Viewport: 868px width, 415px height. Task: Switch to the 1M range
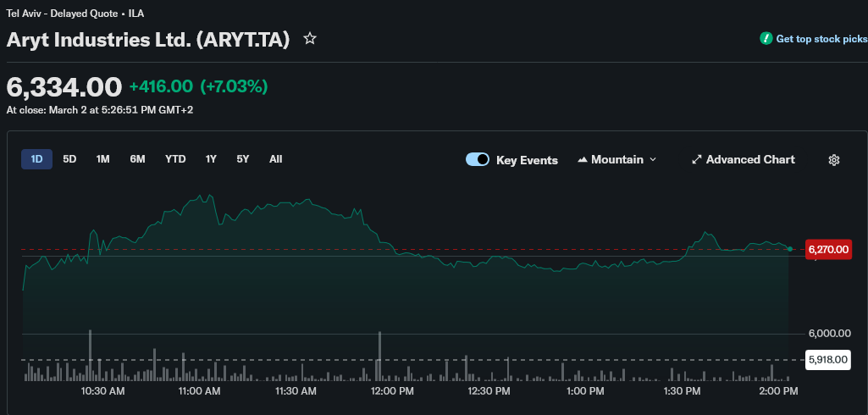[x=103, y=159]
